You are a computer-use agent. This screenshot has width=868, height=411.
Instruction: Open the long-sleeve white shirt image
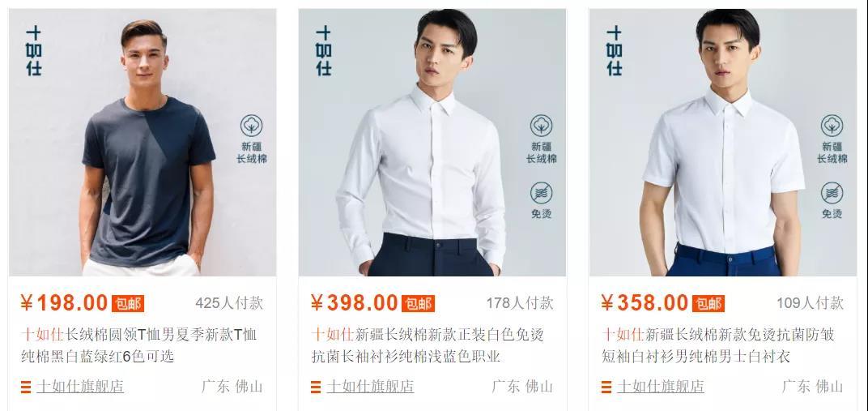[x=432, y=143]
